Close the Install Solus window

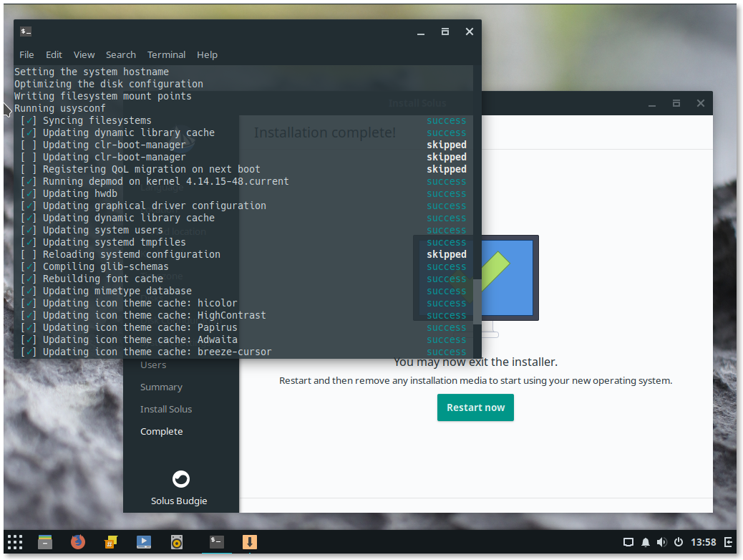[700, 103]
